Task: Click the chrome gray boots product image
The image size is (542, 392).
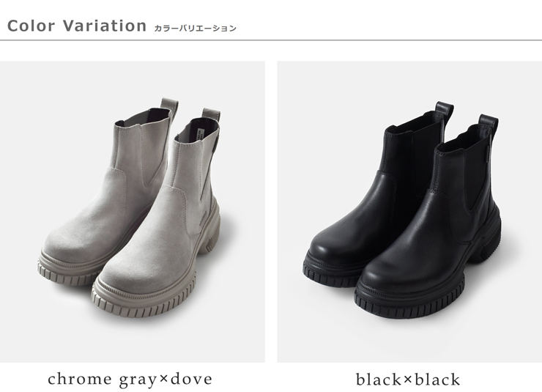Action: [x=133, y=212]
